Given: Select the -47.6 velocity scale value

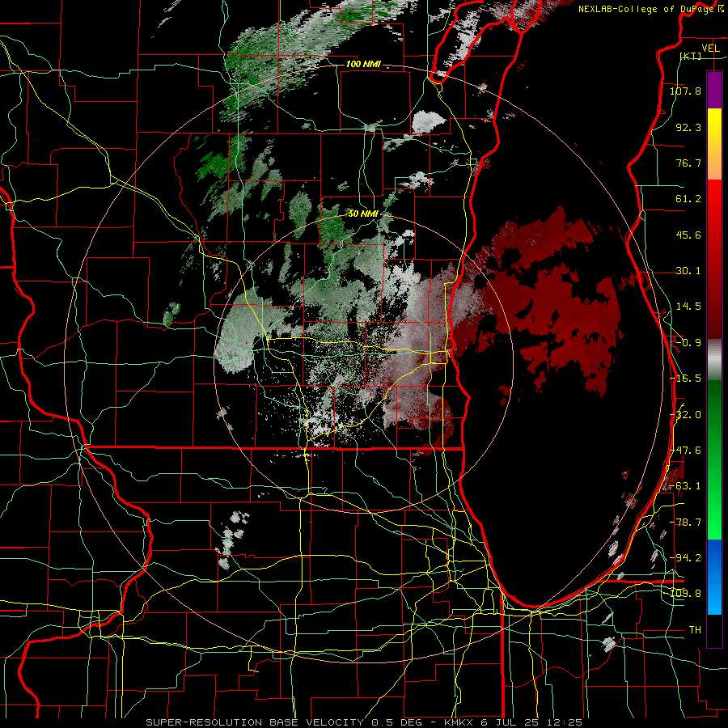Looking at the screenshot, I should (685, 451).
